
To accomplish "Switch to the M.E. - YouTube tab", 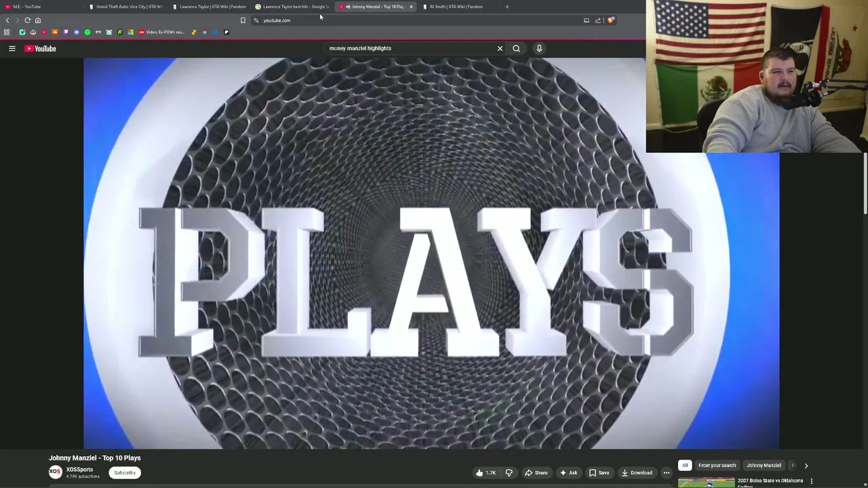I will click(x=41, y=7).
